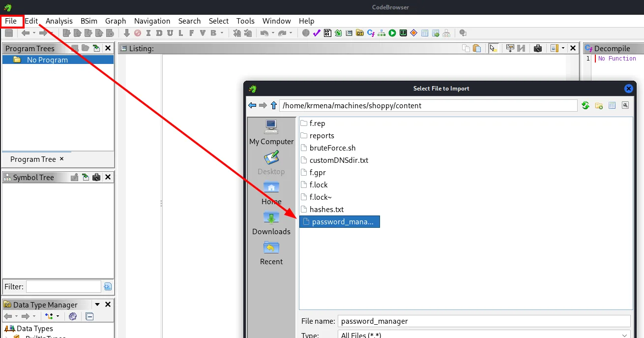Click the Symbol Tree filter options icon
644x338 pixels.
point(108,286)
